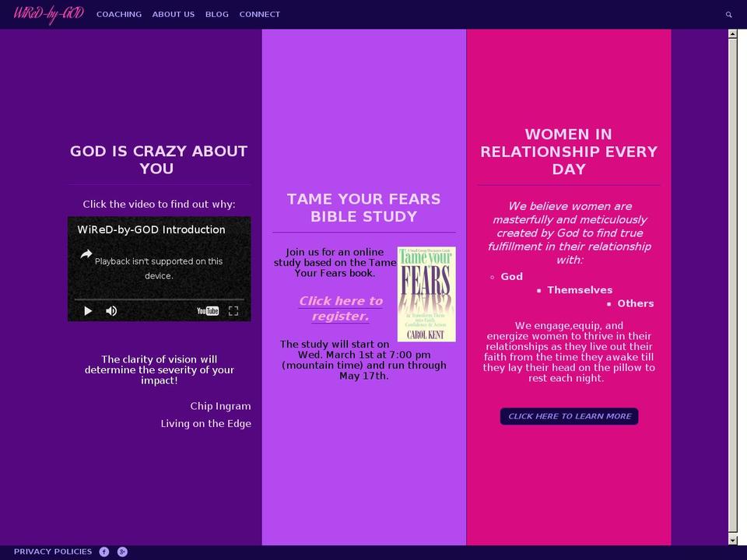Image resolution: width=747 pixels, height=560 pixels.
Task: Mute the video volume speaker
Action: [x=111, y=311]
